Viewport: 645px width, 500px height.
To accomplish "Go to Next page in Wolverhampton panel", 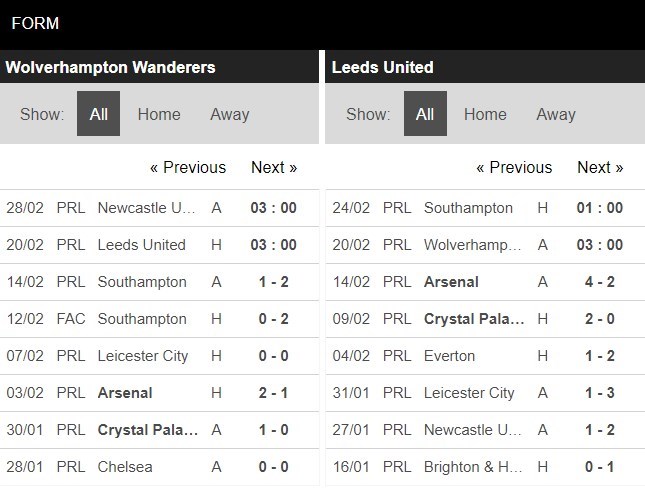I will pos(274,168).
